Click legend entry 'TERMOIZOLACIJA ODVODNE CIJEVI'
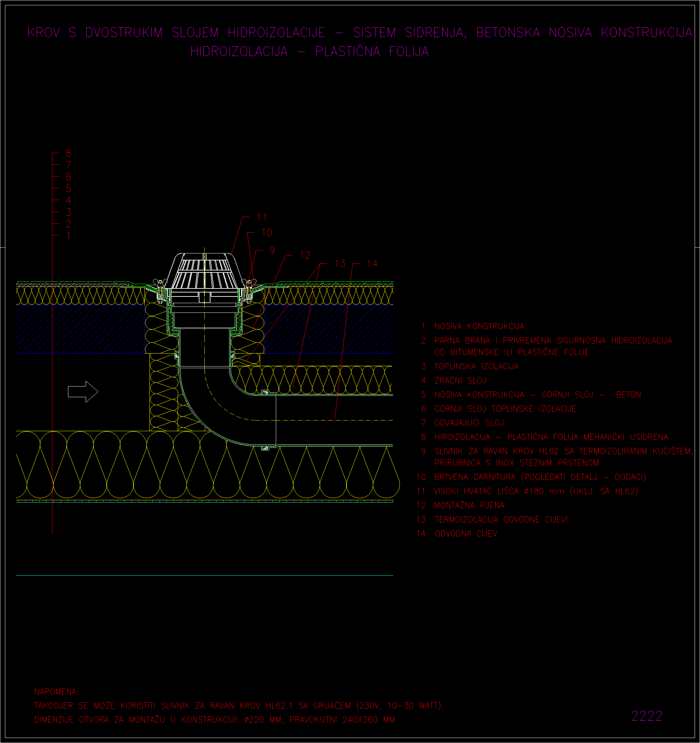 501,520
